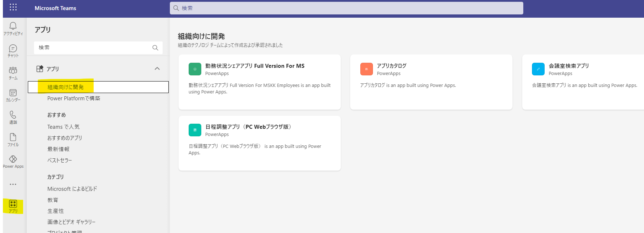The width and height of the screenshot is (644, 233).
Task: Select the Apps (アプリ) icon in sidebar
Action: pyautogui.click(x=13, y=206)
